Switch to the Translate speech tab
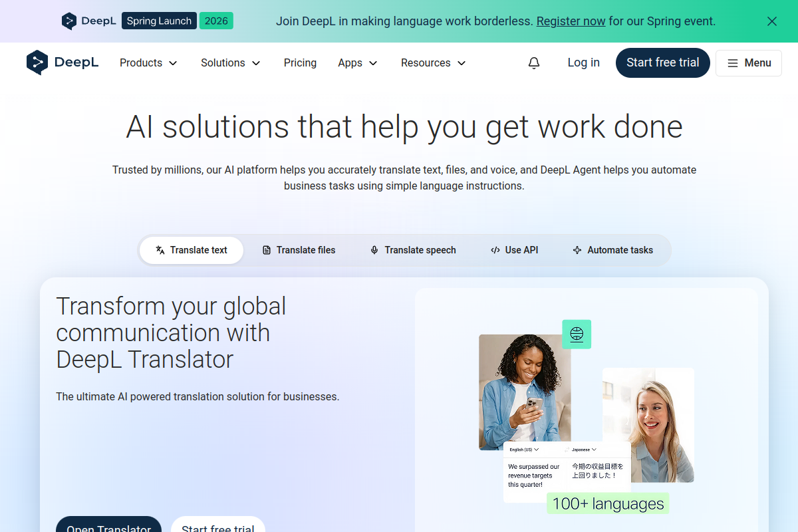The image size is (798, 532). pos(413,250)
